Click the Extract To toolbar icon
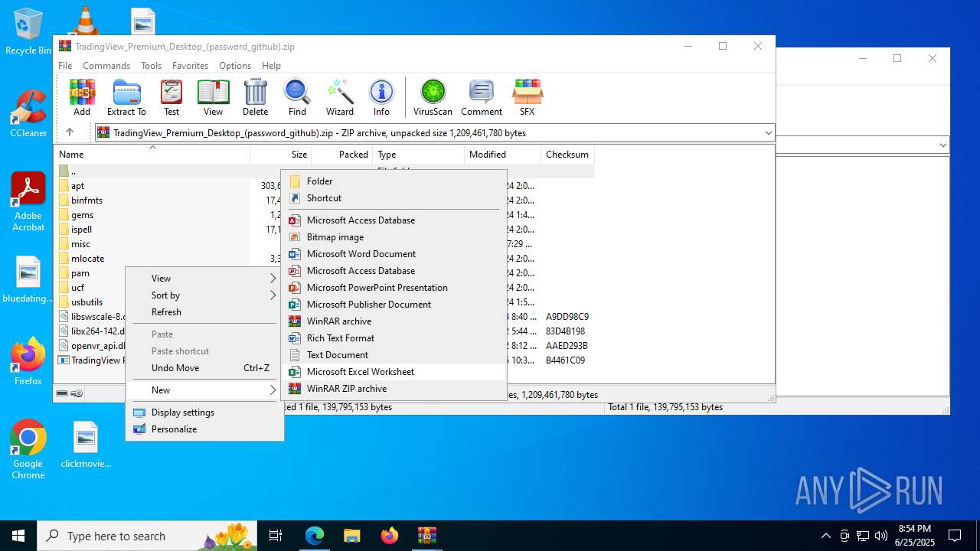980x551 pixels. point(126,97)
